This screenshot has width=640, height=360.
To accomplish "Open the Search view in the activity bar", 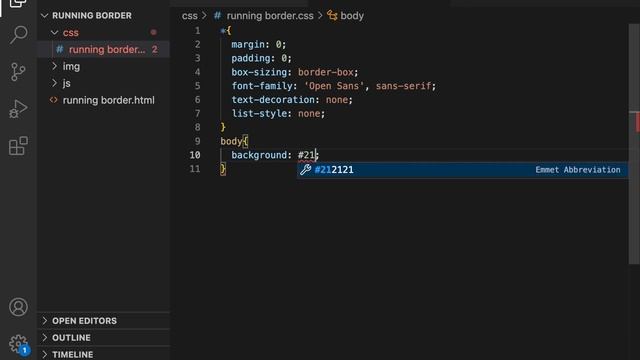I will click(x=18, y=35).
